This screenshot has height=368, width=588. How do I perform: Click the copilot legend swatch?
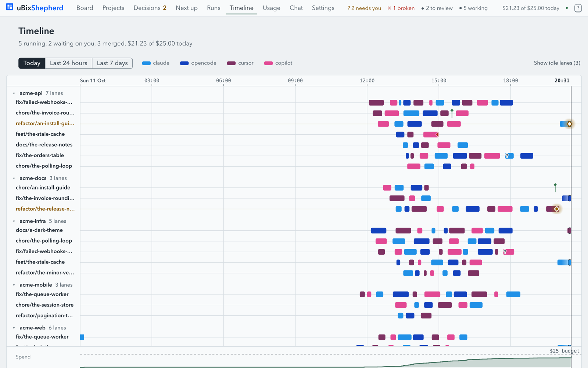[x=268, y=63]
